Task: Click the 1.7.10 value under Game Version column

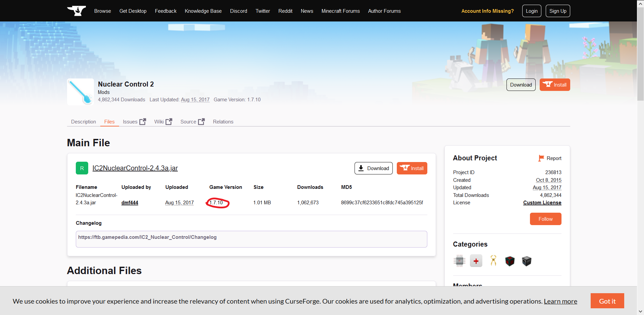Action: (216, 203)
